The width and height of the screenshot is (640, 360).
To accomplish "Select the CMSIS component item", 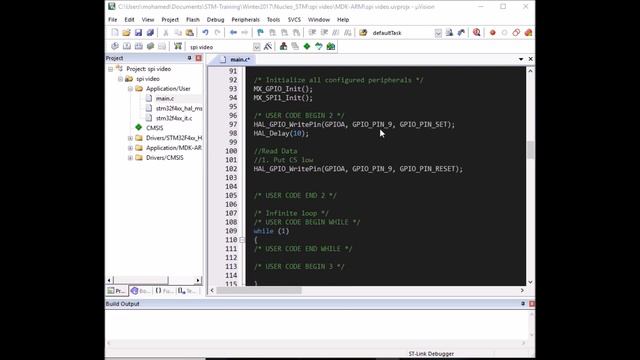I will tap(154, 128).
